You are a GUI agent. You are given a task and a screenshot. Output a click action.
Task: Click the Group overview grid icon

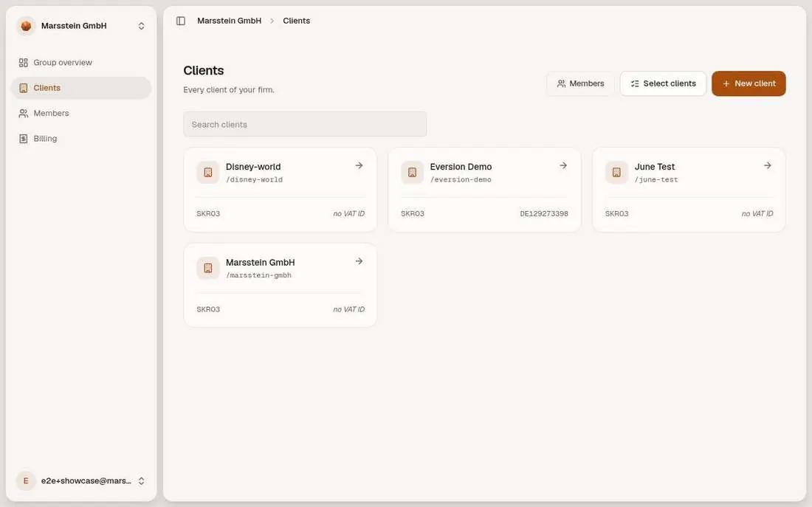24,63
